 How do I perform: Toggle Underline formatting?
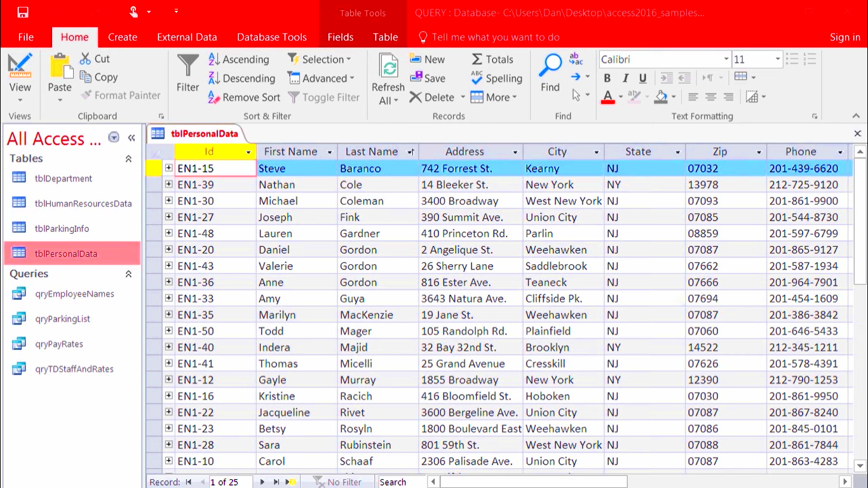[643, 78]
